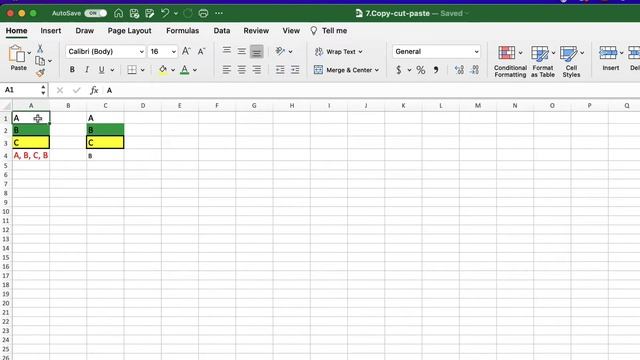Expand the font color palette arrow

(x=195, y=70)
